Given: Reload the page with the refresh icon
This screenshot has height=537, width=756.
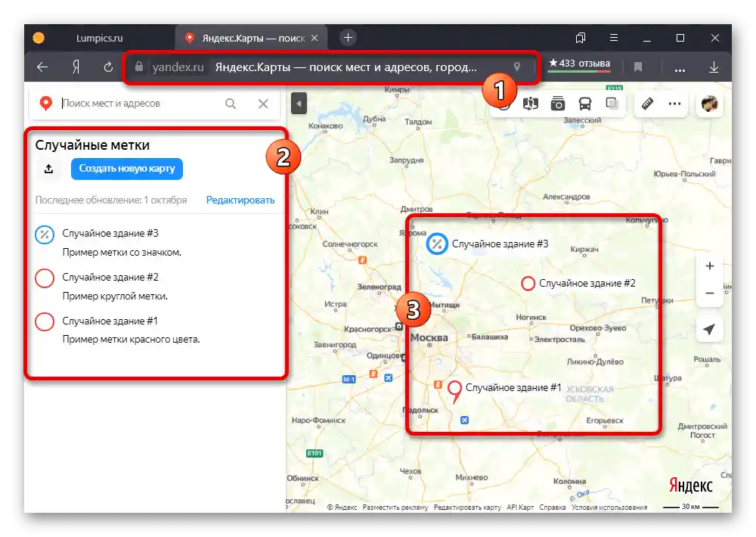Looking at the screenshot, I should 108,67.
